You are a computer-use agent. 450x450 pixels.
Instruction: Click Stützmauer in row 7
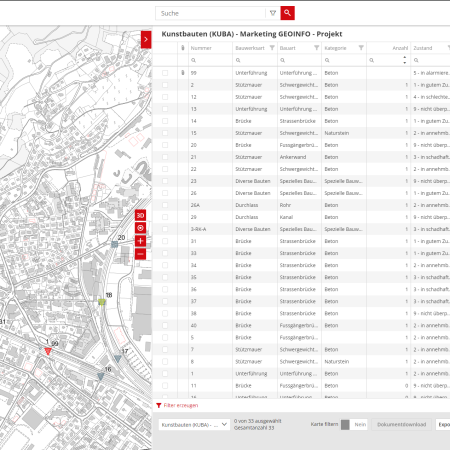[249, 349]
